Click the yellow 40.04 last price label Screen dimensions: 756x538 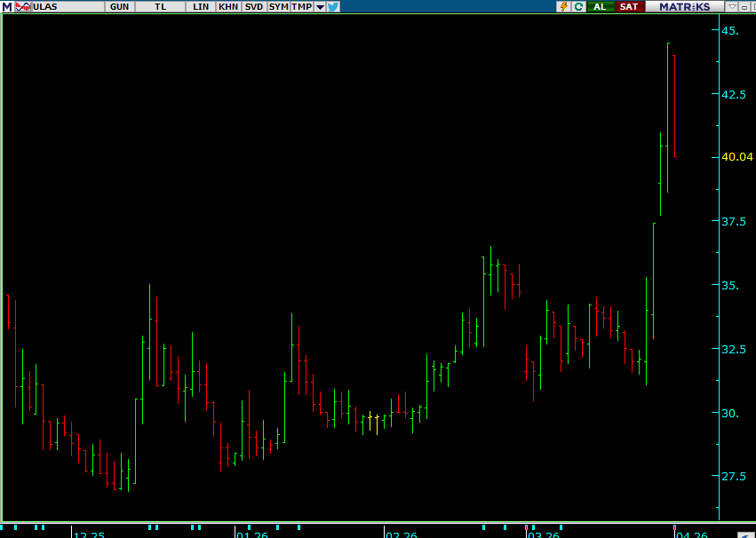[736, 156]
